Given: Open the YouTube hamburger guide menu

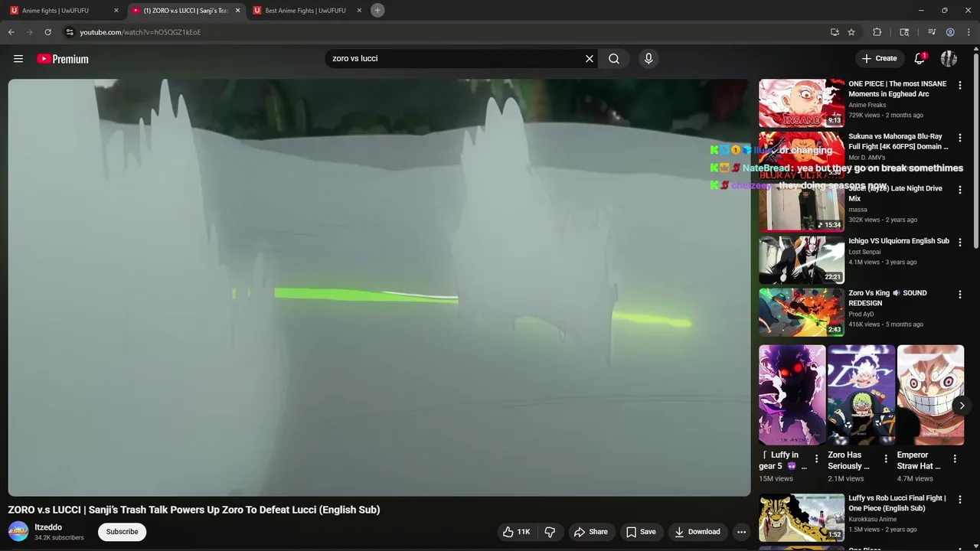Looking at the screenshot, I should pyautogui.click(x=18, y=59).
